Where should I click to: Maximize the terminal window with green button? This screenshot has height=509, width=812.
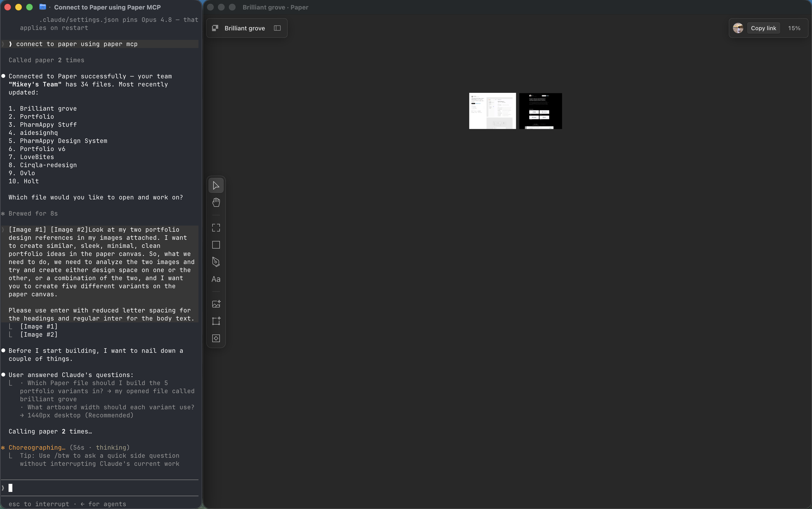click(29, 7)
